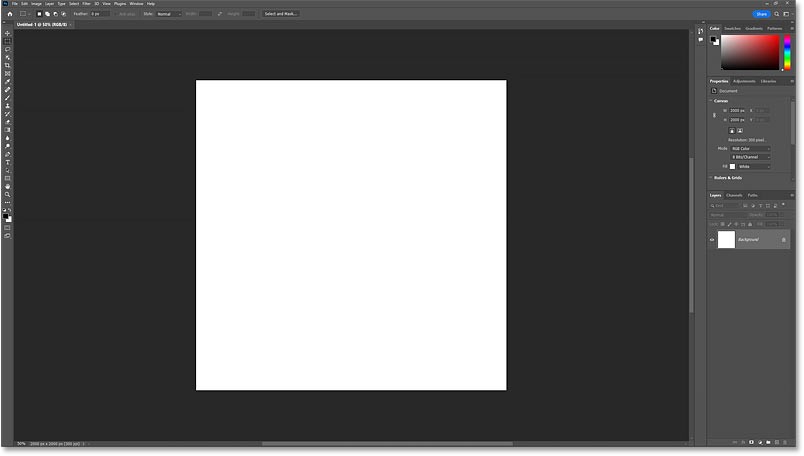Screen dimensions: 804x456
Task: Open the Style dropdown set to Normal
Action: click(x=168, y=14)
